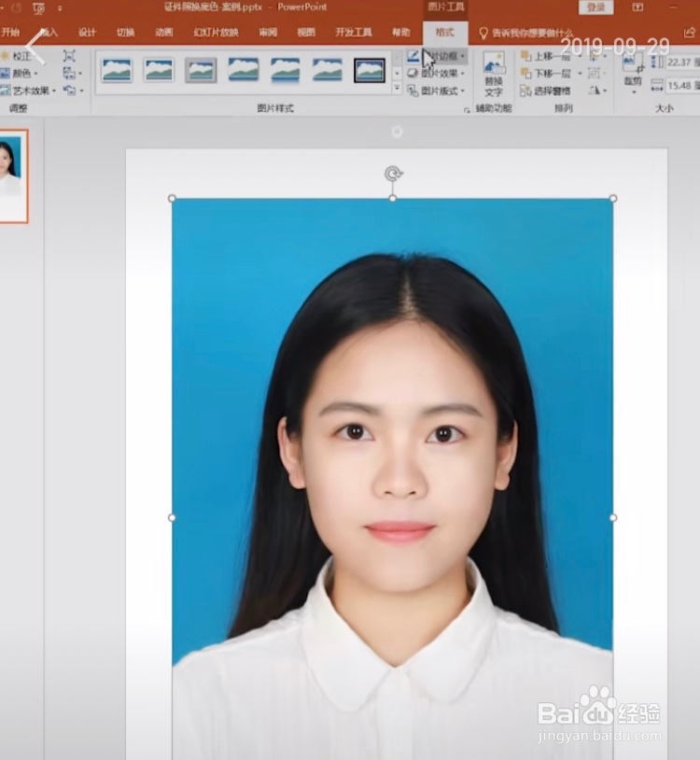Click the 替换文字 alt text button

493,74
